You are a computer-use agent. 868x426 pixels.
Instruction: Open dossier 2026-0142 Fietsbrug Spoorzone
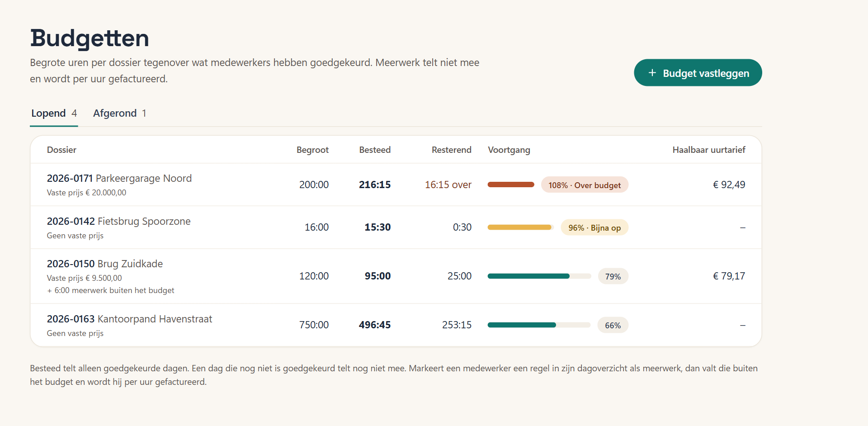coord(119,221)
